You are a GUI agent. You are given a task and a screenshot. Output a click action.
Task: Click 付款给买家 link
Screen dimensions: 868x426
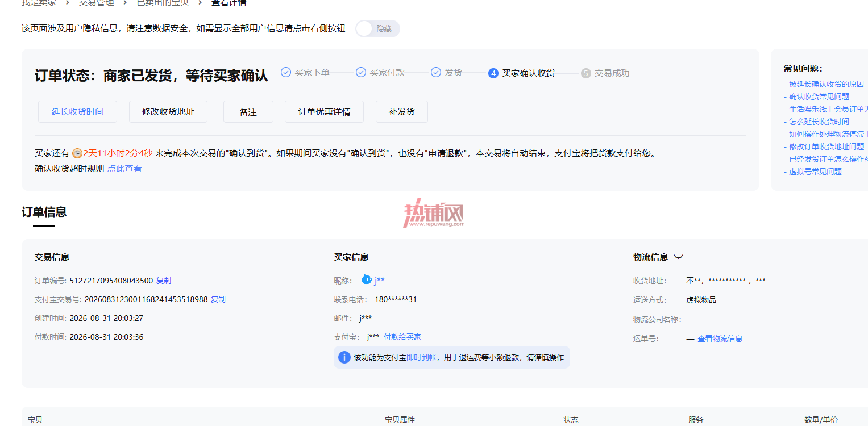[402, 337]
